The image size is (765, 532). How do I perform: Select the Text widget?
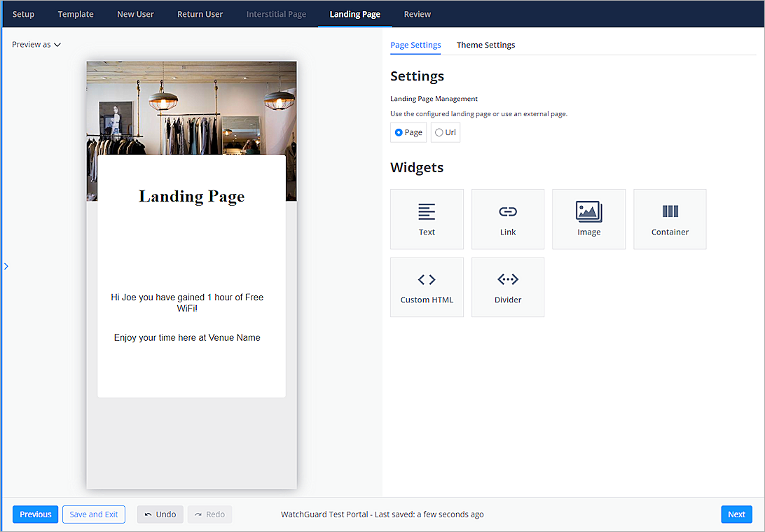point(427,218)
